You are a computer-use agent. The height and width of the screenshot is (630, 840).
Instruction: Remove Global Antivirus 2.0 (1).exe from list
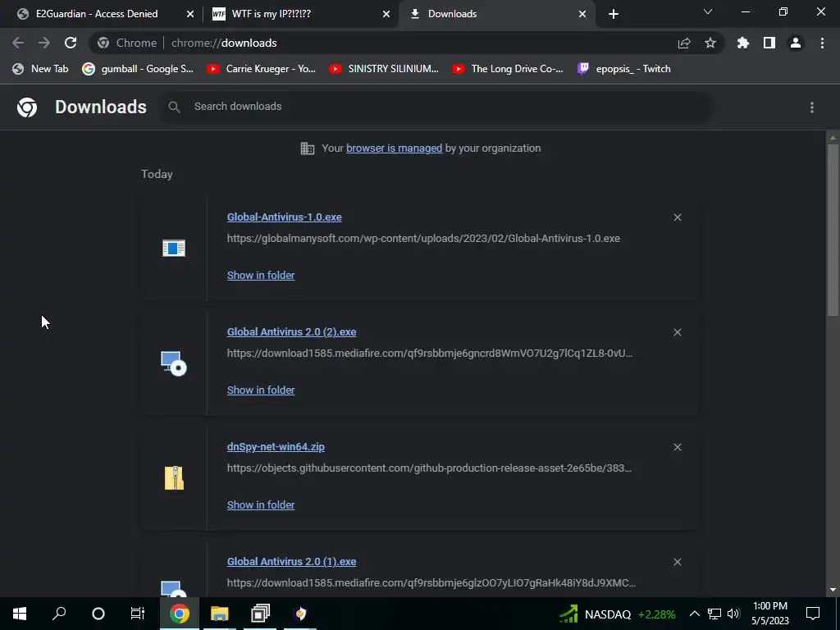point(678,562)
